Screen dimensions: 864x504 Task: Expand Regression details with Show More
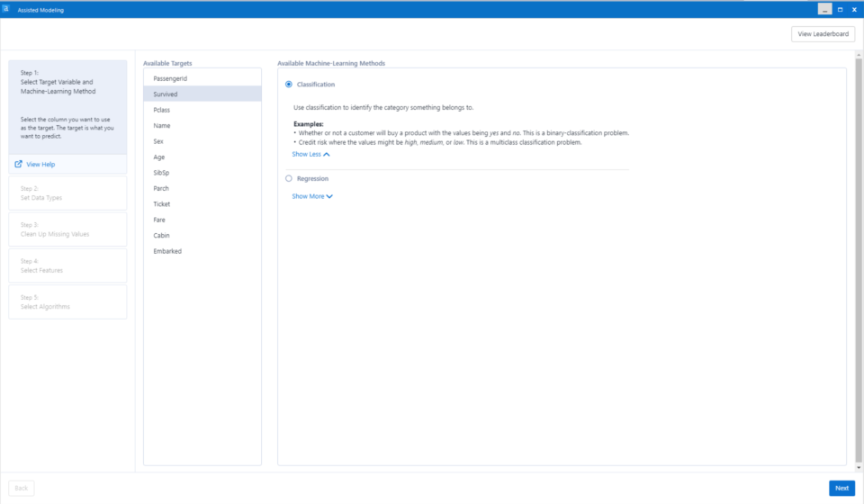point(312,196)
